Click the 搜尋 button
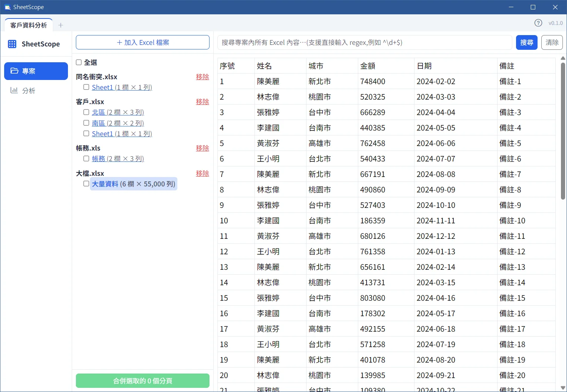Screen dimensions: 567x392 click(x=527, y=42)
